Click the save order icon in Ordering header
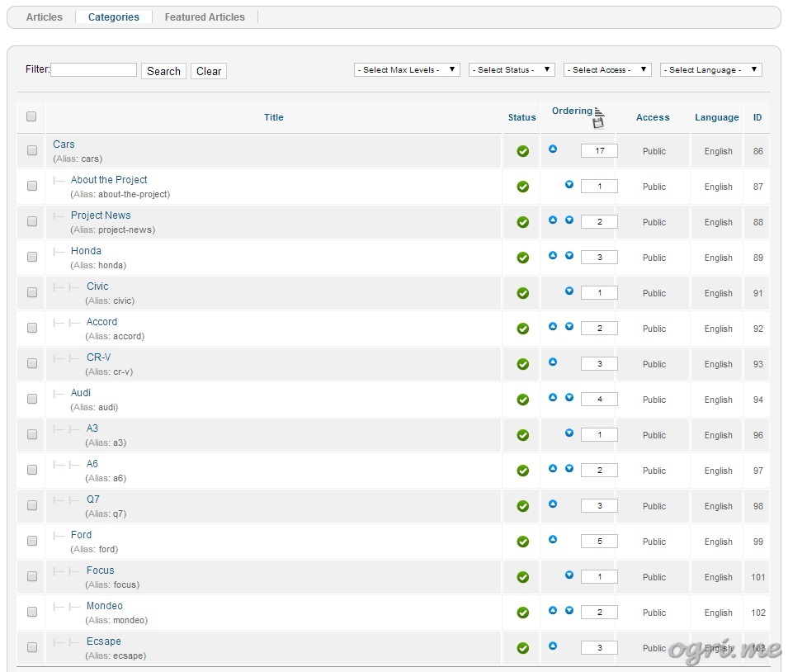 [598, 123]
